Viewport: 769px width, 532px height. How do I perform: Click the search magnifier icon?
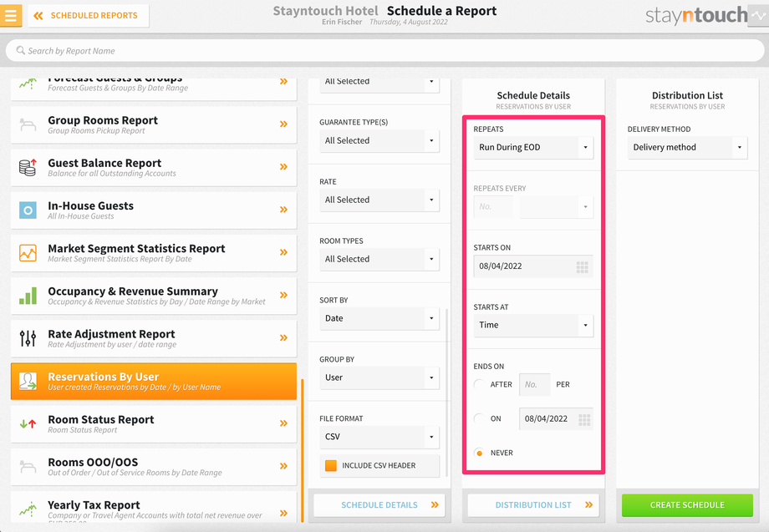coord(20,50)
